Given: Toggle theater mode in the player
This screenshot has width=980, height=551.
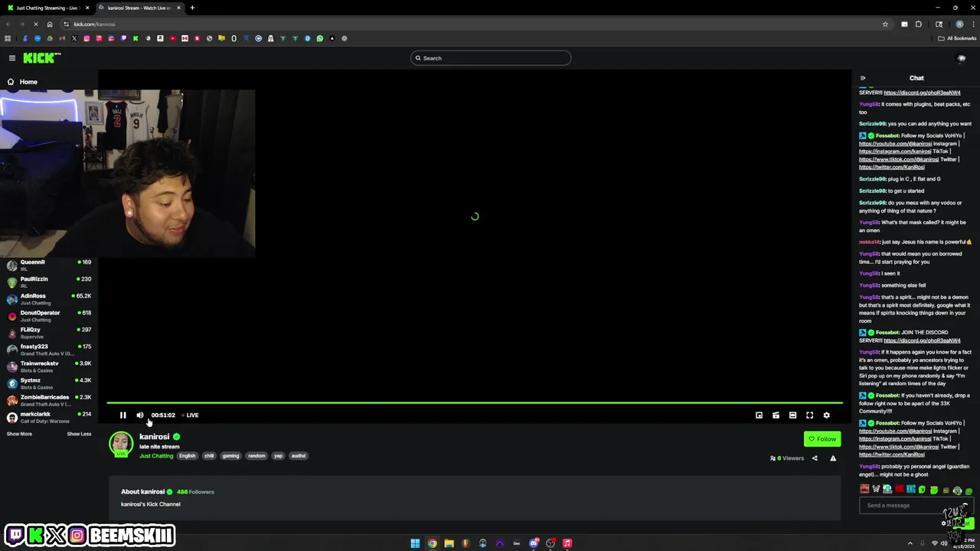Looking at the screenshot, I should 792,416.
